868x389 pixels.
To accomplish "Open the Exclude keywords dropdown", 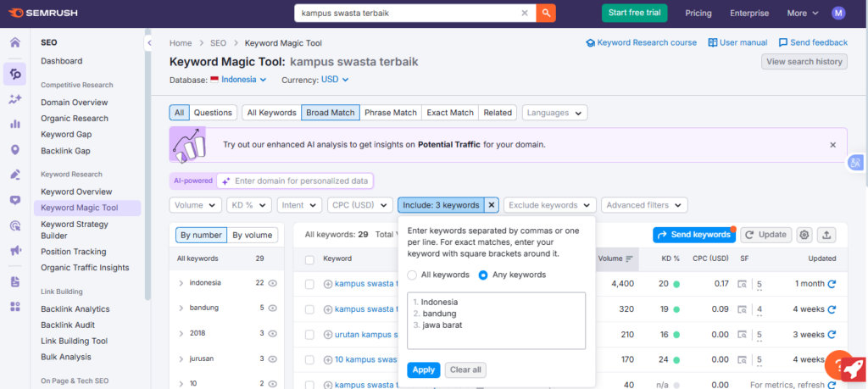I will (x=549, y=205).
